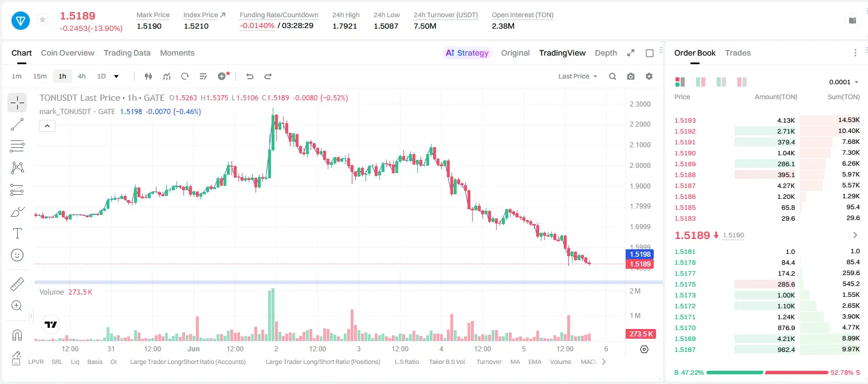Show only sell orders in order book
The height and width of the screenshot is (384, 868).
742,82
